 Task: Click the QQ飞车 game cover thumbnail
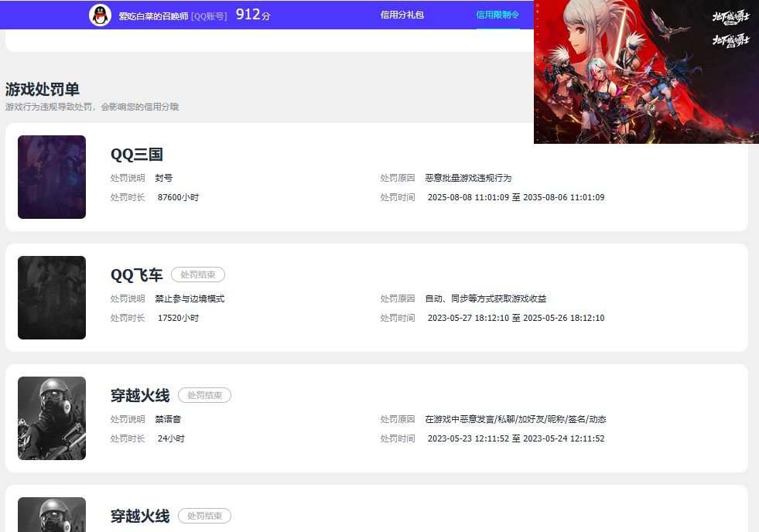pos(52,298)
